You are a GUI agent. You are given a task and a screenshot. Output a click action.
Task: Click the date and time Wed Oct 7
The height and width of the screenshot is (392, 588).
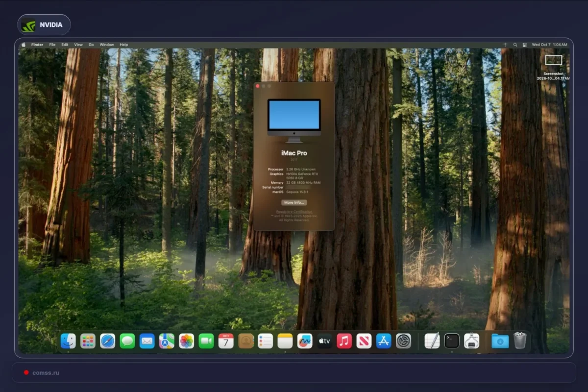pos(550,45)
